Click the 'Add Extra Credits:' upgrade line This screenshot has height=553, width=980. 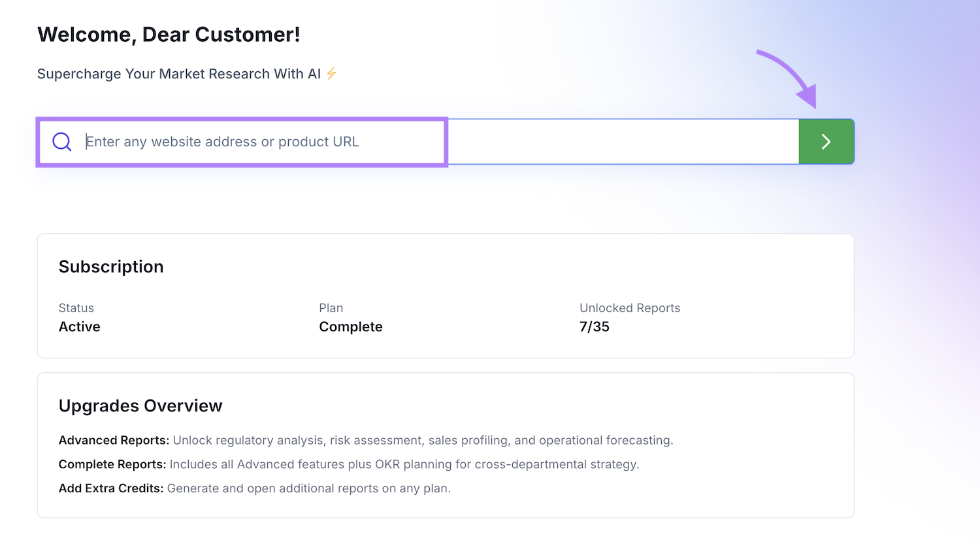coord(255,488)
